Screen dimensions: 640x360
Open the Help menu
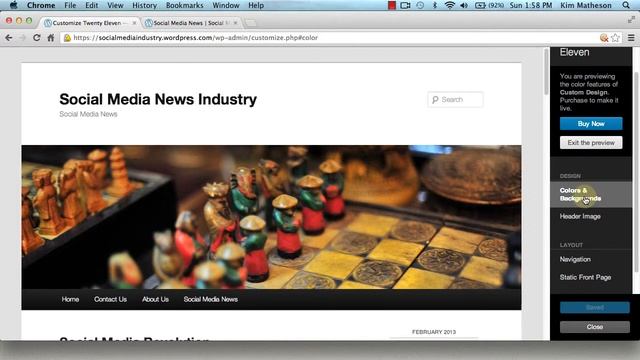coord(256,5)
